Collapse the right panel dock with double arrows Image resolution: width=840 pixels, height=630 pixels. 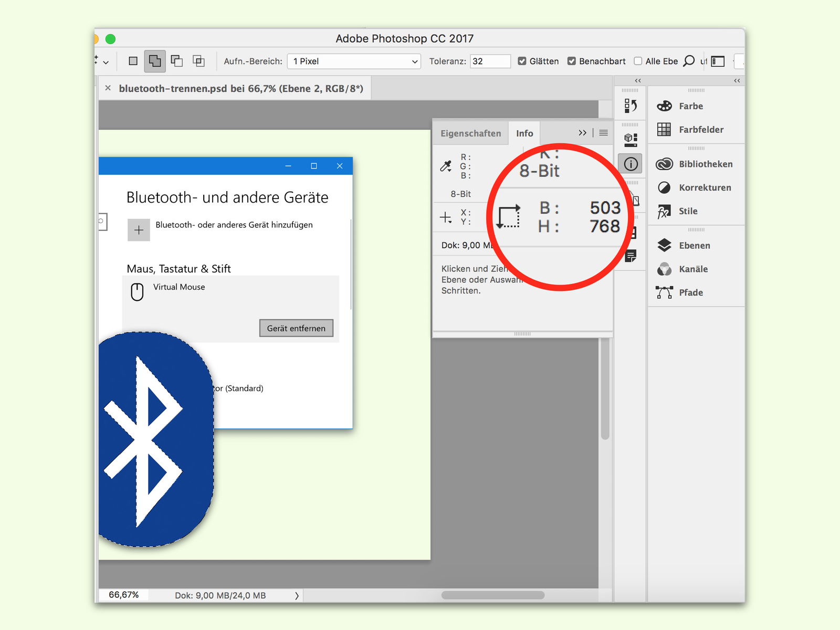[737, 80]
